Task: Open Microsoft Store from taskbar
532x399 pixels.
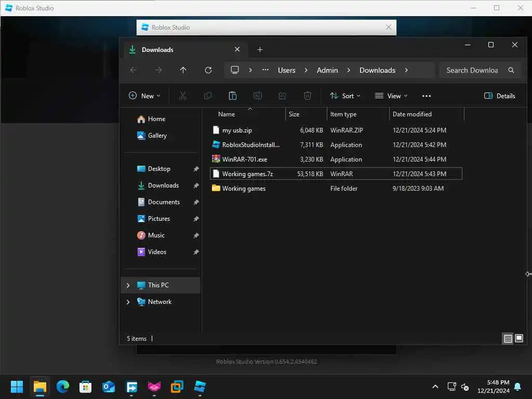Action: [x=86, y=387]
